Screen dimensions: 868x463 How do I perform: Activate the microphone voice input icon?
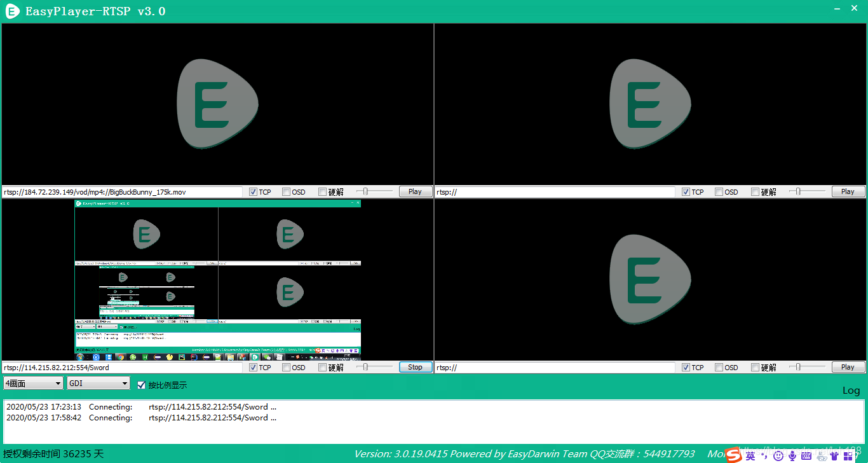click(x=792, y=455)
